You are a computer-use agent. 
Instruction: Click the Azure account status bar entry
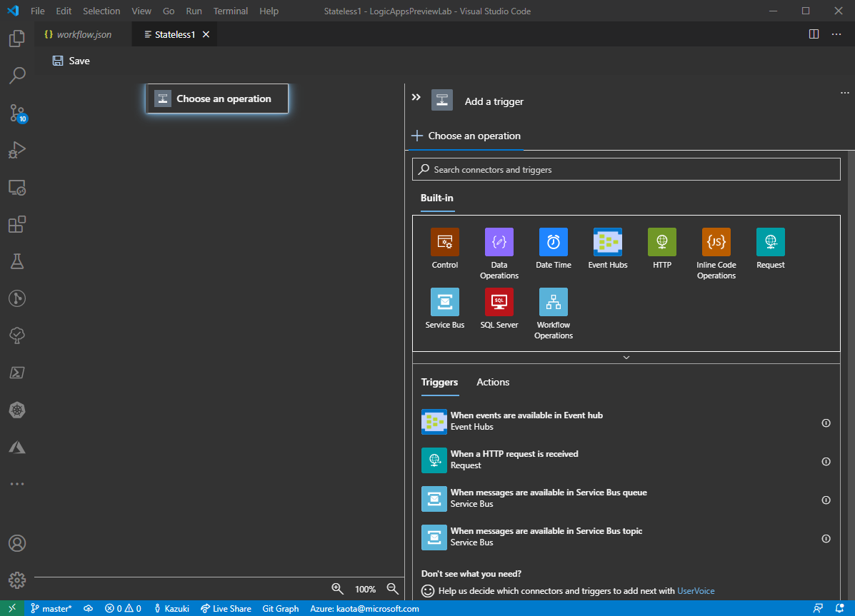click(x=364, y=608)
